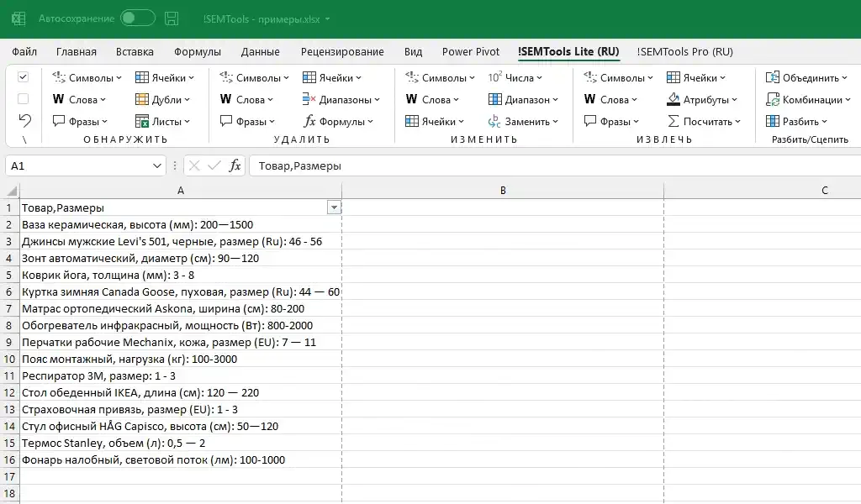Toggle the Автосохранение switch
Image resolution: width=861 pixels, height=504 pixels.
138,18
